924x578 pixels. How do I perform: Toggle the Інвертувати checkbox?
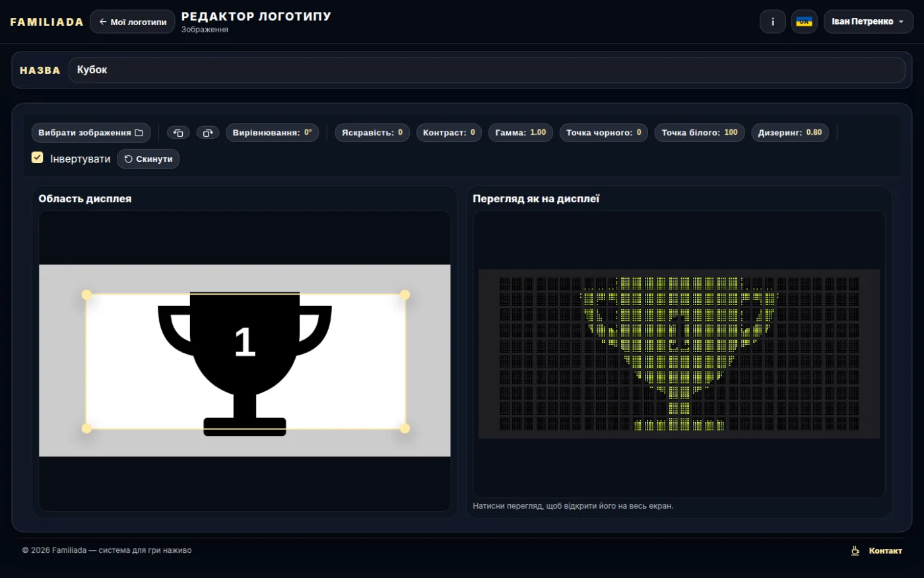[x=38, y=158]
